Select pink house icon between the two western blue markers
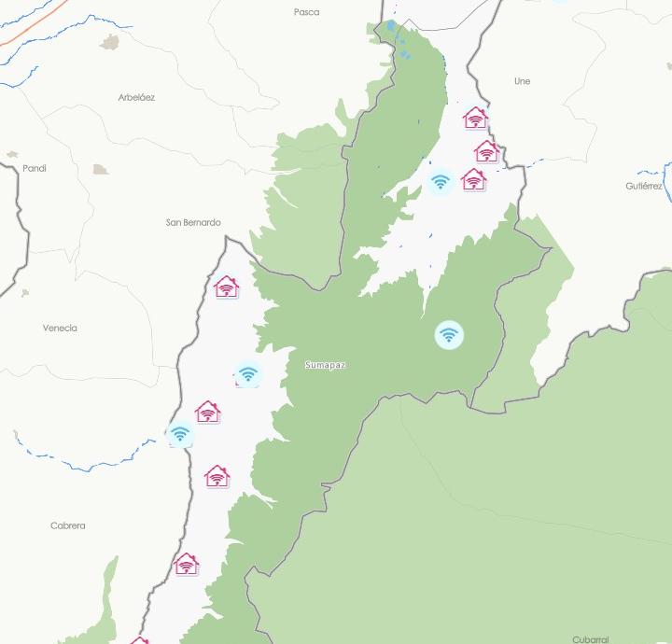The height and width of the screenshot is (644, 672). coord(208,412)
